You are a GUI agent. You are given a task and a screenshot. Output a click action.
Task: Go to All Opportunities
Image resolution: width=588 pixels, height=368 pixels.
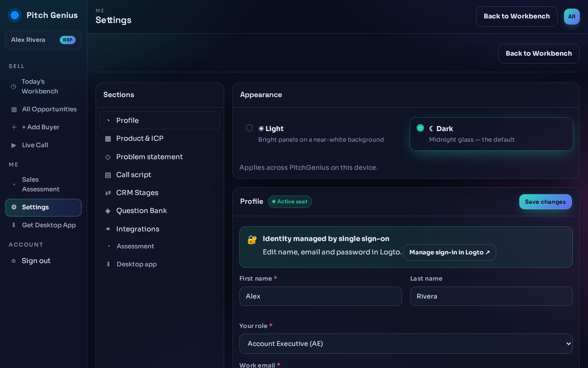tap(43, 109)
